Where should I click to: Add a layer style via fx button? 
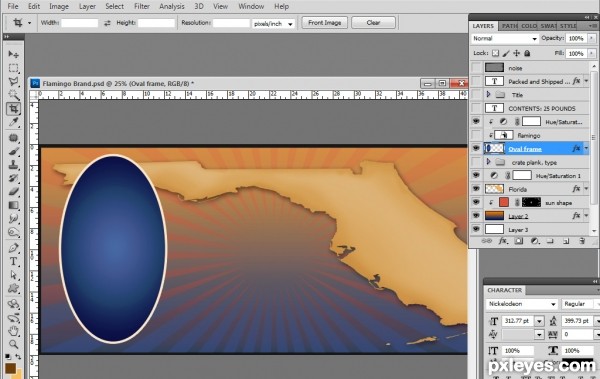click(503, 241)
